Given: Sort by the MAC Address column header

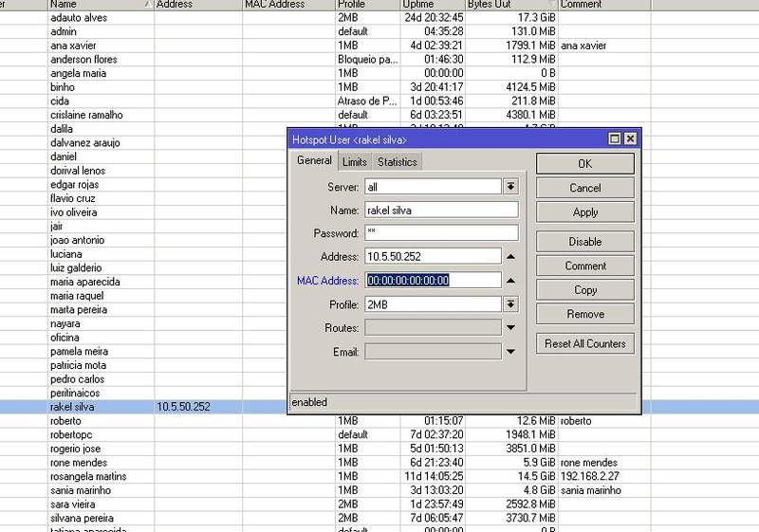Looking at the screenshot, I should click(288, 5).
